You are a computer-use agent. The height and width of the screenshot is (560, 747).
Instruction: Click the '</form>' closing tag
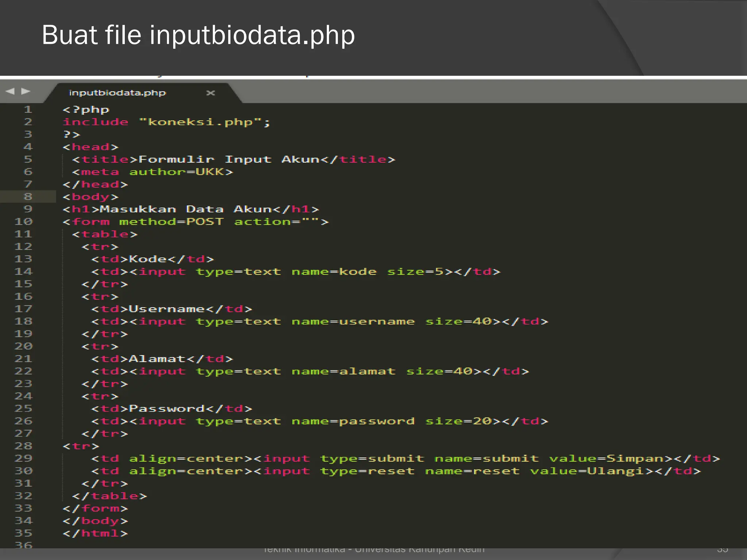pyautogui.click(x=96, y=508)
